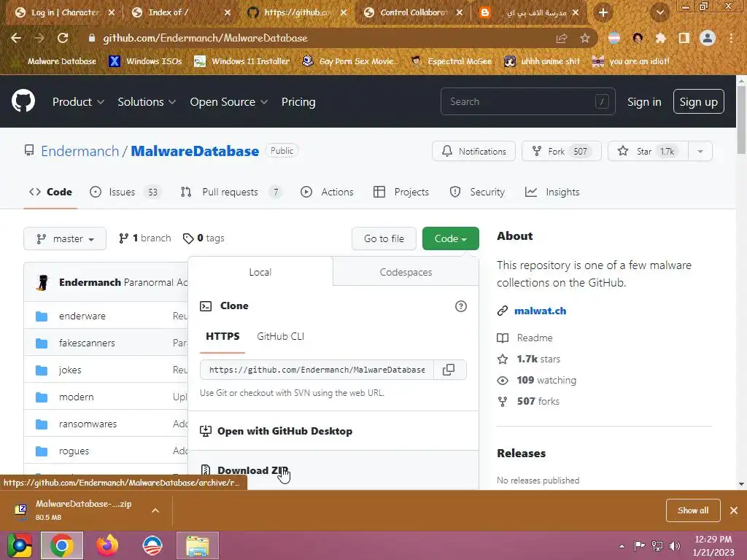
Task: Click Download ZIP
Action: 252,470
